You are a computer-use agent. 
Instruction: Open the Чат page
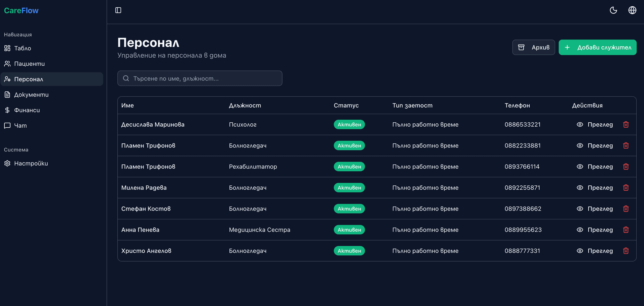click(20, 126)
